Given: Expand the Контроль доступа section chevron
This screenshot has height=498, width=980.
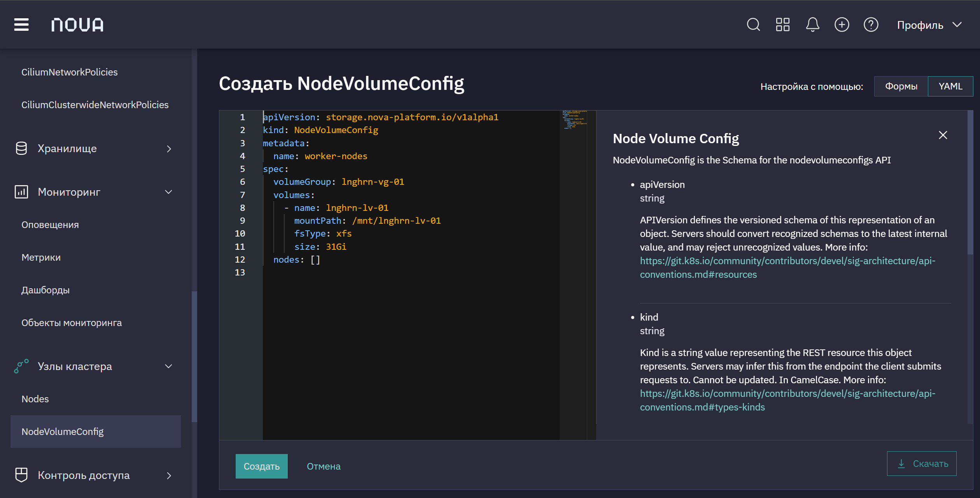Looking at the screenshot, I should [x=169, y=475].
